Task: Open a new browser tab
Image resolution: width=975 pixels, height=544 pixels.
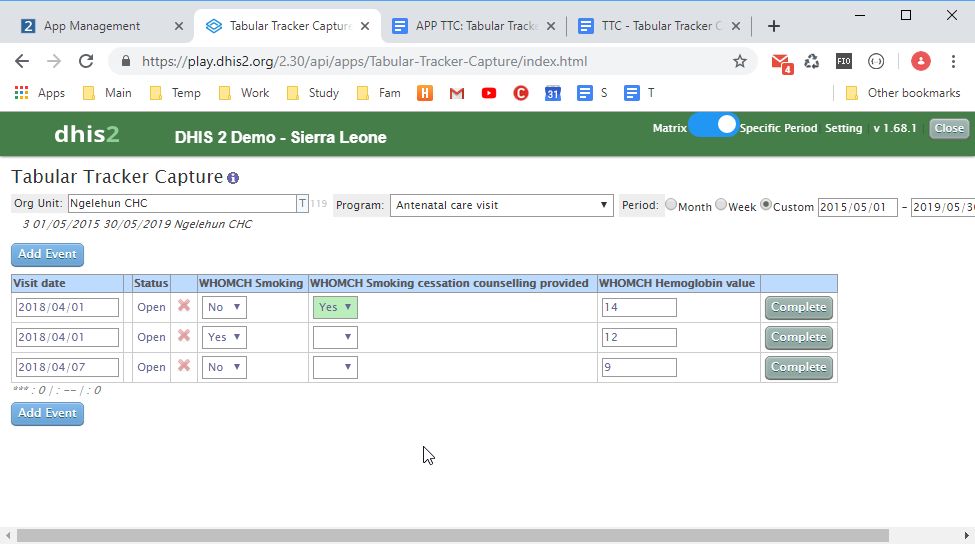Action: coord(774,26)
